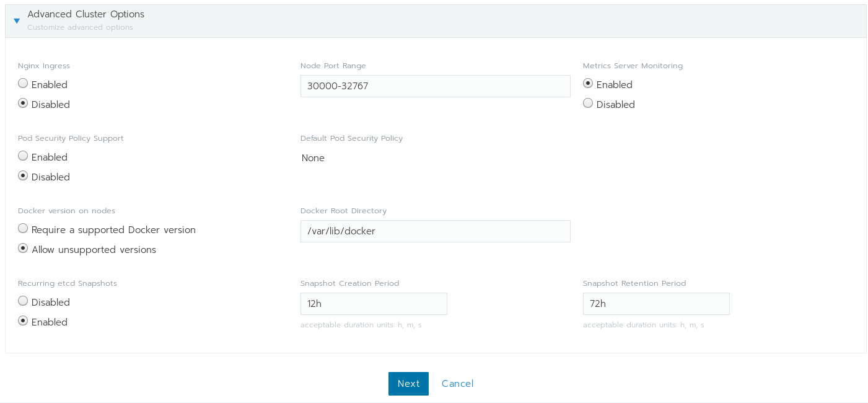868x403 pixels.
Task: Click the Node Port Range field
Action: pyautogui.click(x=435, y=86)
